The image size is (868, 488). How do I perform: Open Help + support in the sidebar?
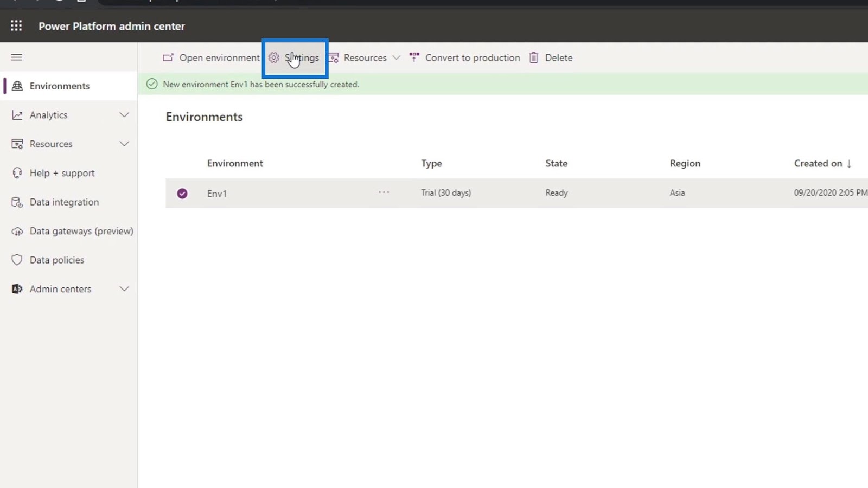point(69,173)
